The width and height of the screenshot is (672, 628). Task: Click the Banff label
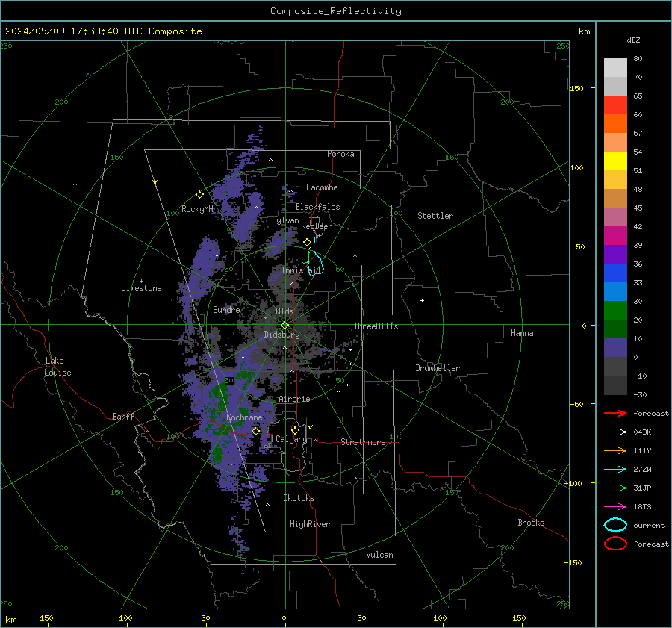coord(123,417)
